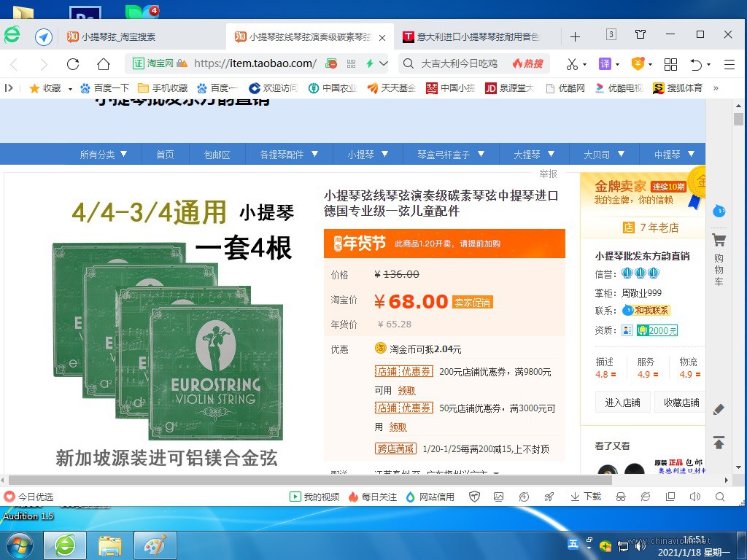747x560 pixels.
Task: Open the 百度一下 bookmark
Action: tap(105, 88)
